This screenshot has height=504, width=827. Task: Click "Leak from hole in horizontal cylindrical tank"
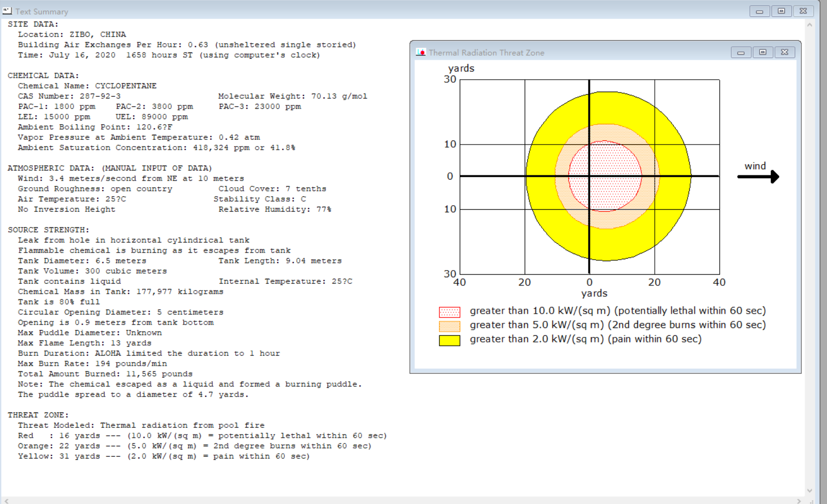(134, 240)
